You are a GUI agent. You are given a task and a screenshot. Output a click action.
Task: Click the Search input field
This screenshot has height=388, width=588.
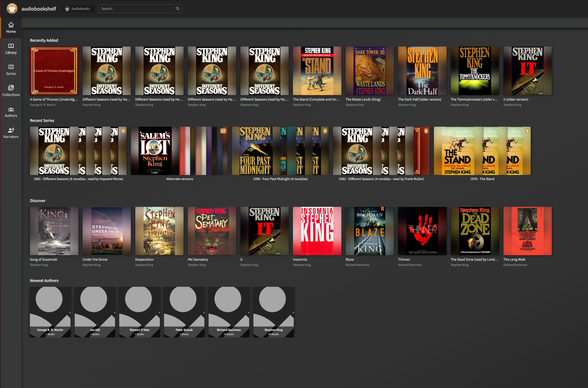140,9
